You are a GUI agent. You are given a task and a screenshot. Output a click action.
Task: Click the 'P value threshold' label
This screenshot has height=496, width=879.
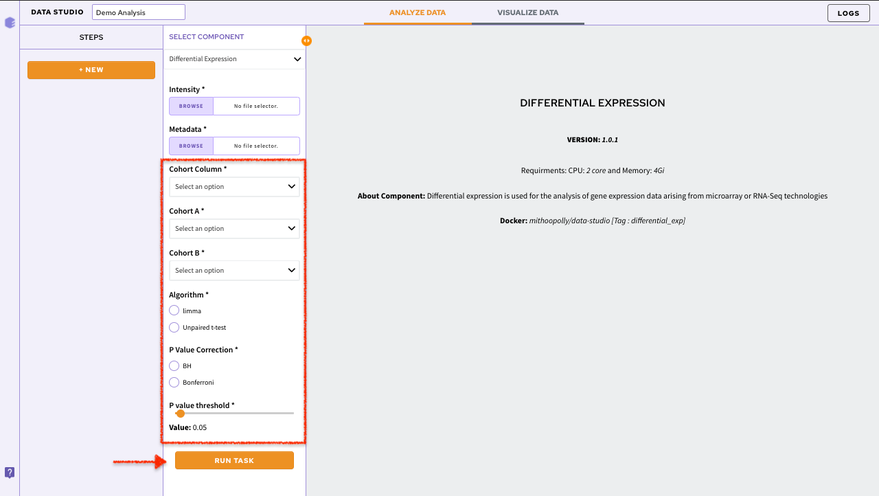click(202, 405)
